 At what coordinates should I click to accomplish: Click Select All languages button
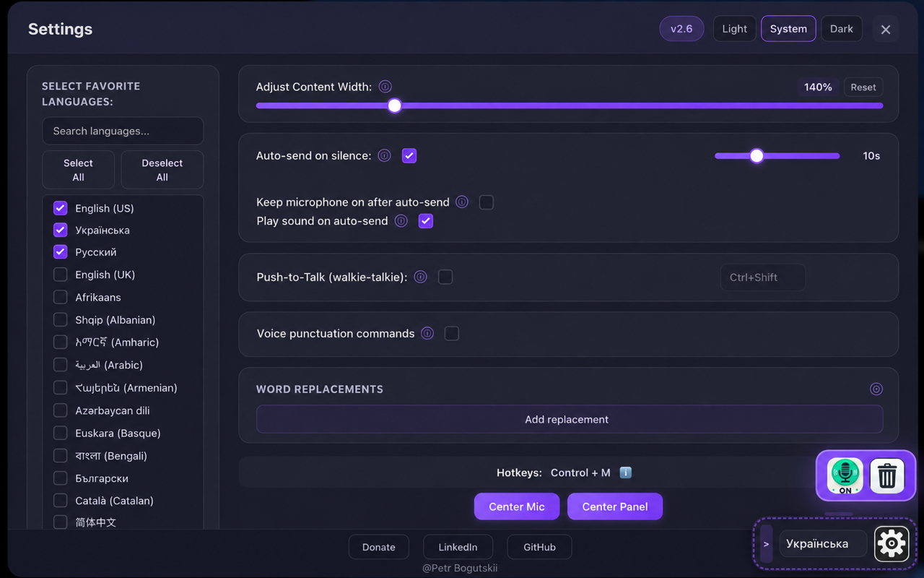click(78, 170)
